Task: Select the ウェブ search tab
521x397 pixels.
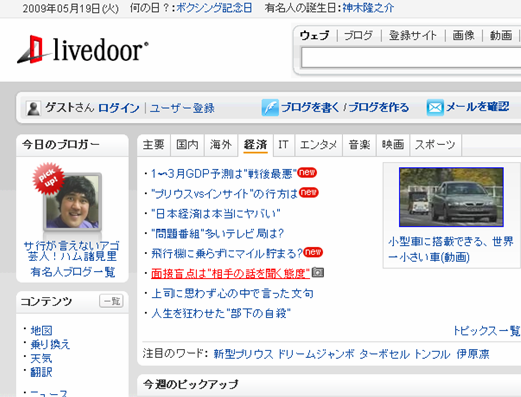Action: [x=314, y=35]
